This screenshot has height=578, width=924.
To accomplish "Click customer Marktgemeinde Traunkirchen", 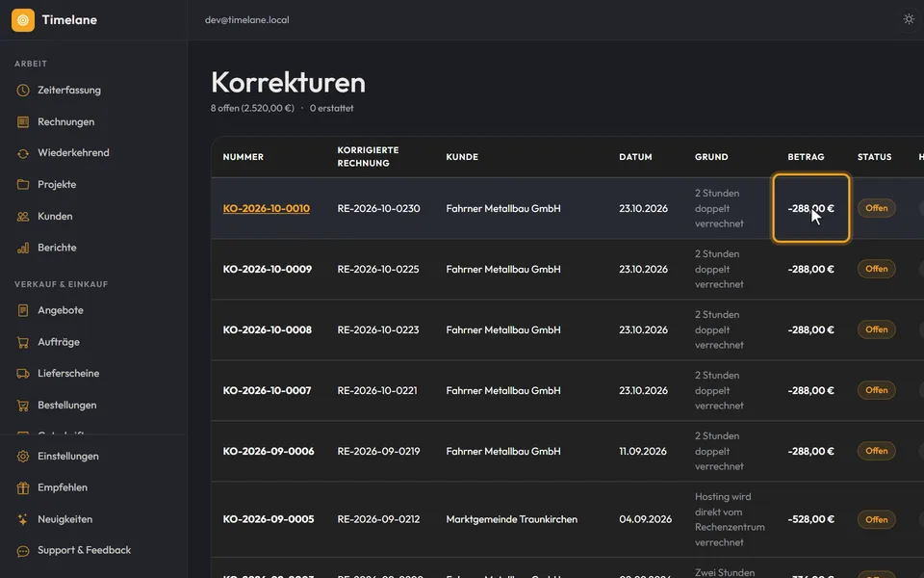I will (x=511, y=519).
